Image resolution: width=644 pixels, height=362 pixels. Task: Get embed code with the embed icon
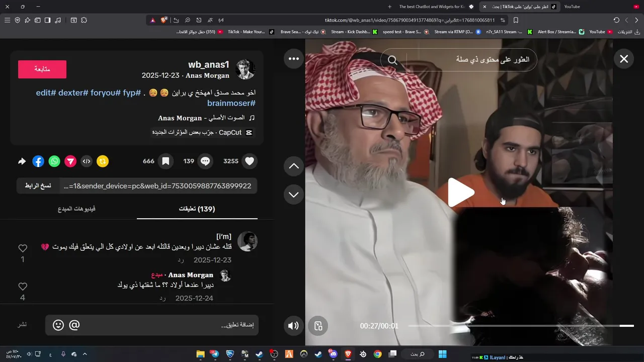pos(87,161)
